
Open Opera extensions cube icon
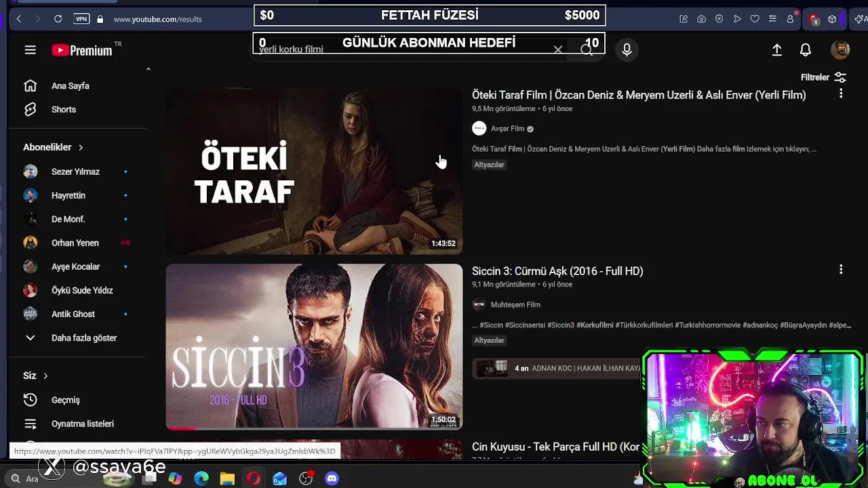coord(832,19)
